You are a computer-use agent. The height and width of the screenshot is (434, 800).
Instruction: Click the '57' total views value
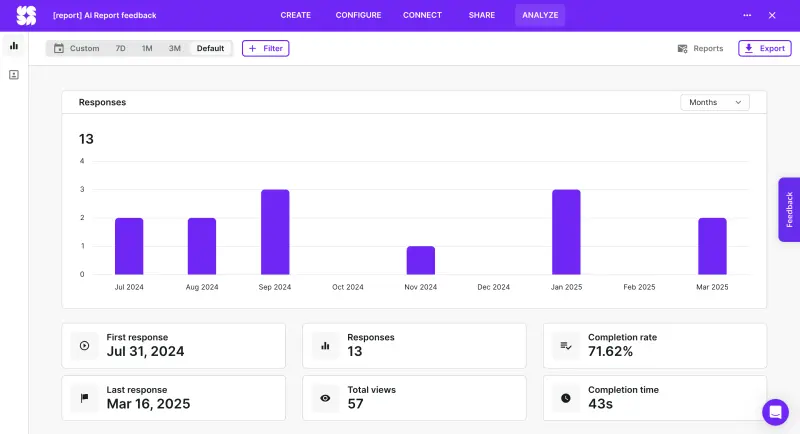coord(356,404)
